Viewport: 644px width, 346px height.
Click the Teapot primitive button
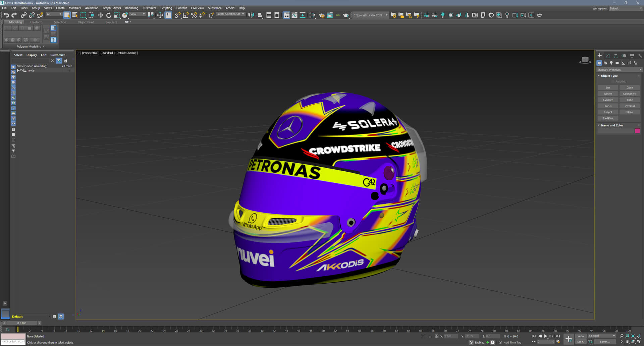click(608, 112)
